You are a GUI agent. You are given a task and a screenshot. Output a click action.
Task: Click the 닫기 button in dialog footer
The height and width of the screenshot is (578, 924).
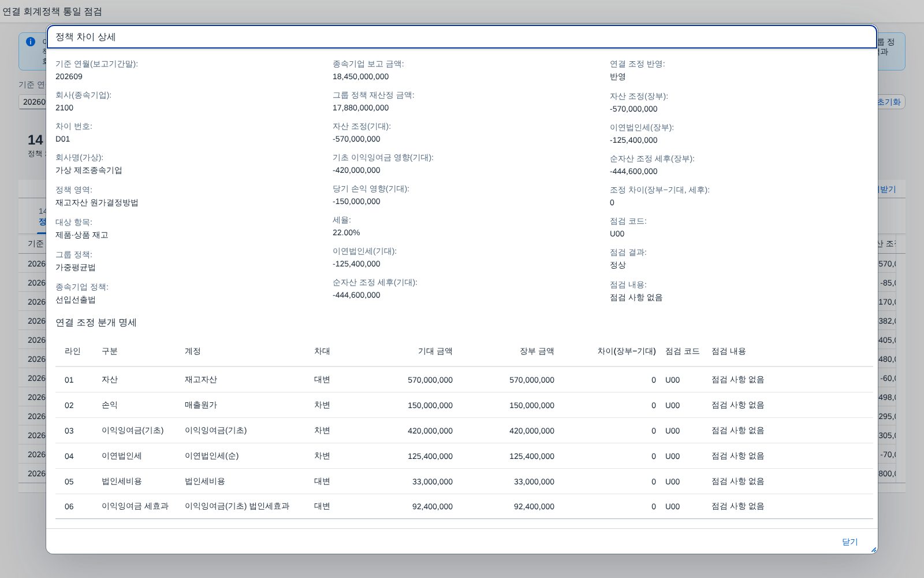click(x=850, y=542)
